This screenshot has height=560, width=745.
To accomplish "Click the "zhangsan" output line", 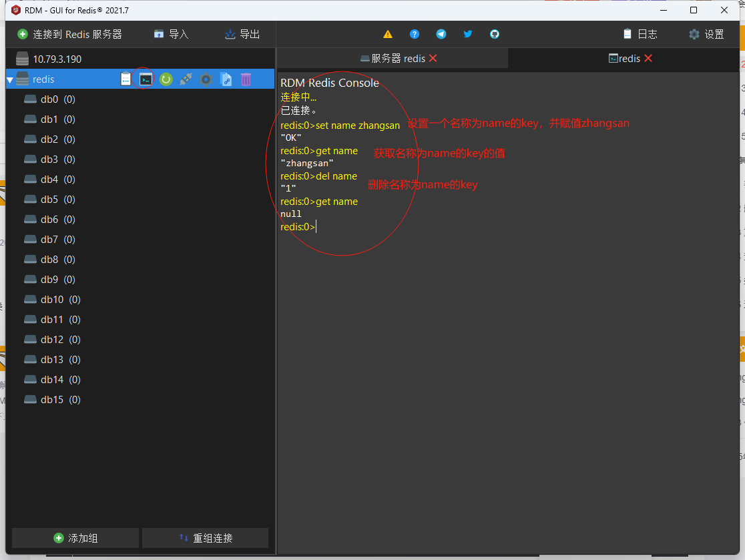I will click(307, 164).
